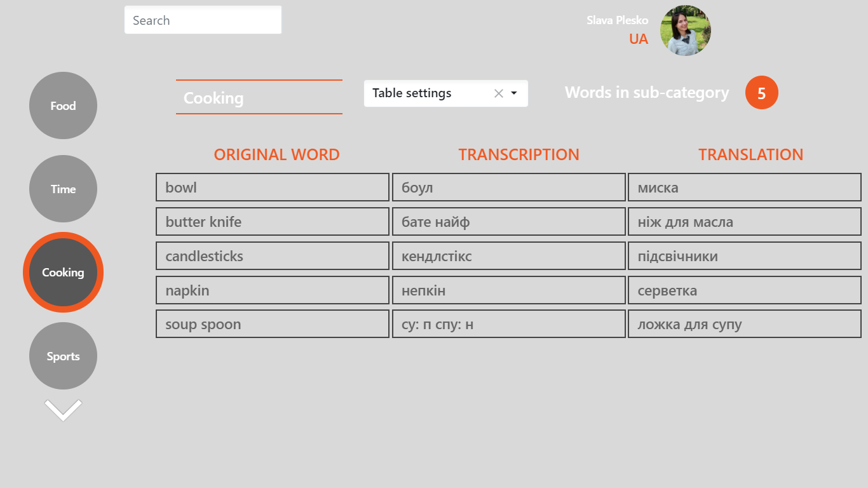This screenshot has width=868, height=488.
Task: Clear the Table settings selection
Action: (499, 93)
